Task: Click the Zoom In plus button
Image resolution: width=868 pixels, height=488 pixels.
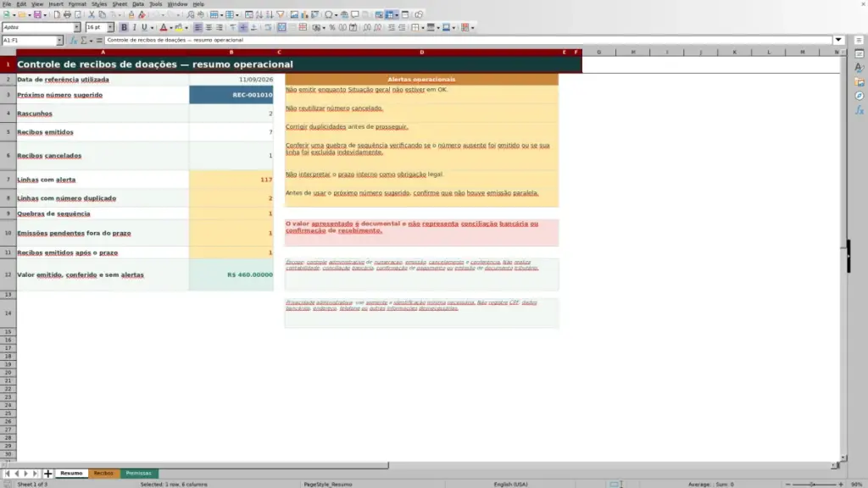Action: click(841, 484)
